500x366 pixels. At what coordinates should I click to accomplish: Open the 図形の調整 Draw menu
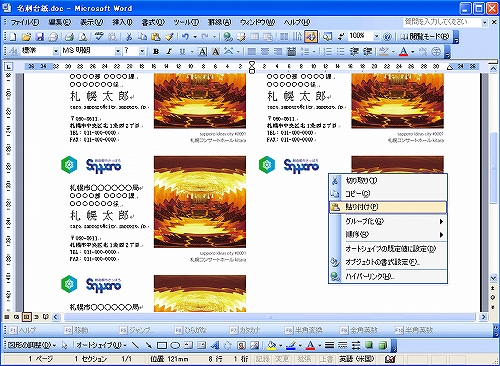pyautogui.click(x=32, y=345)
